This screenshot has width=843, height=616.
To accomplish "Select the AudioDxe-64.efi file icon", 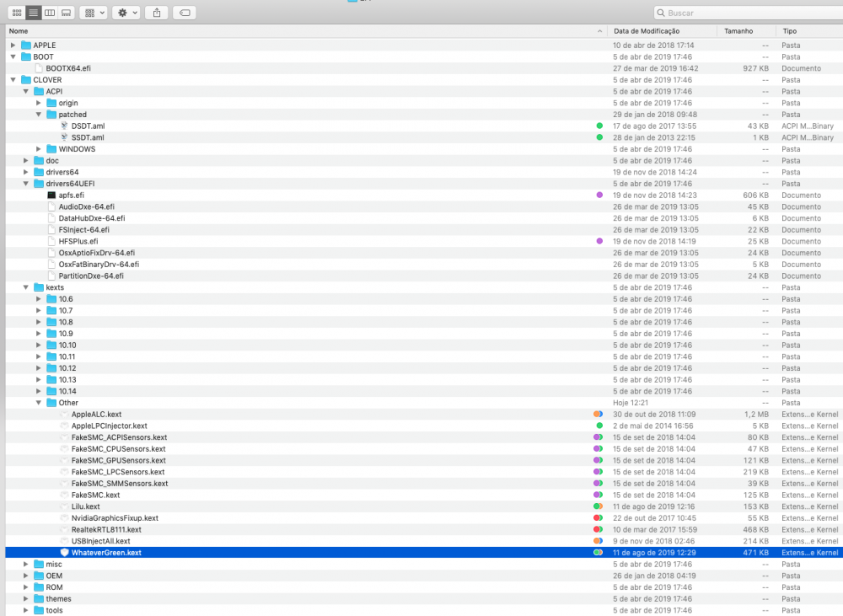I will pos(51,206).
